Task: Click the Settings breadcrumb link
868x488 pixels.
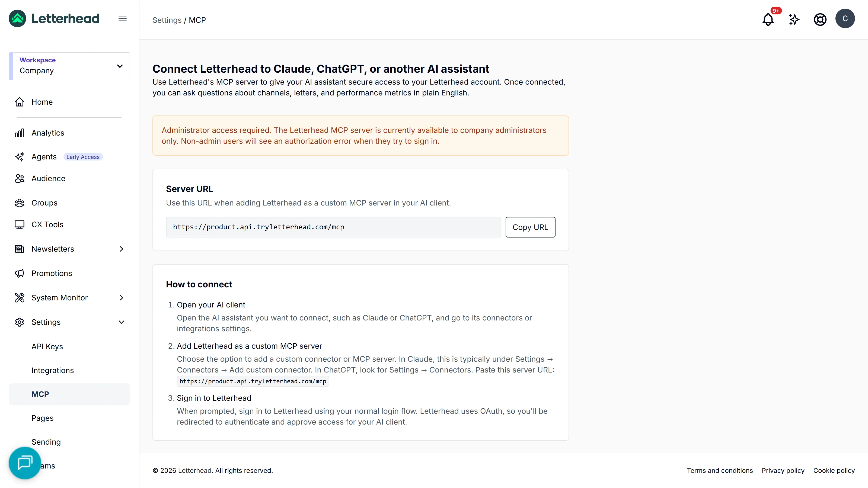Action: tap(167, 20)
